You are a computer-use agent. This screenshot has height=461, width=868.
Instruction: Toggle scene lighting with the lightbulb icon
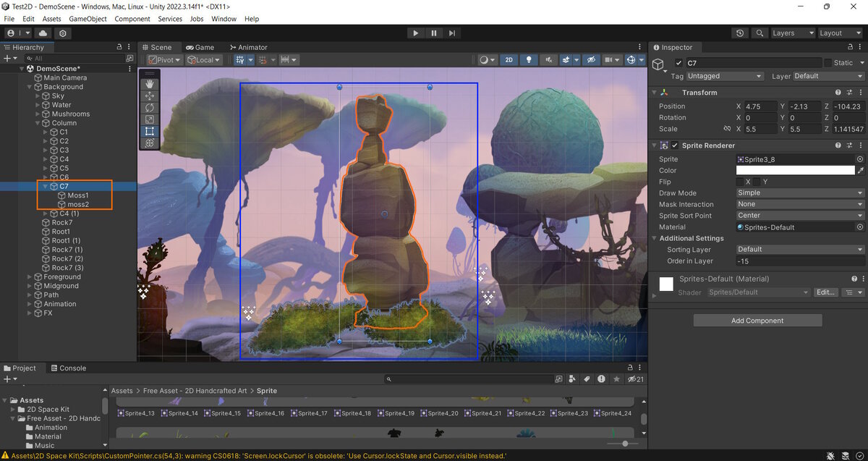click(529, 60)
